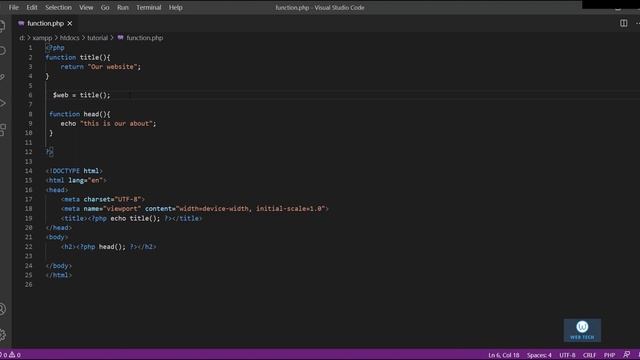Click the '<?php' opening tag on line 1
This screenshot has width=640, height=360.
click(x=55, y=48)
